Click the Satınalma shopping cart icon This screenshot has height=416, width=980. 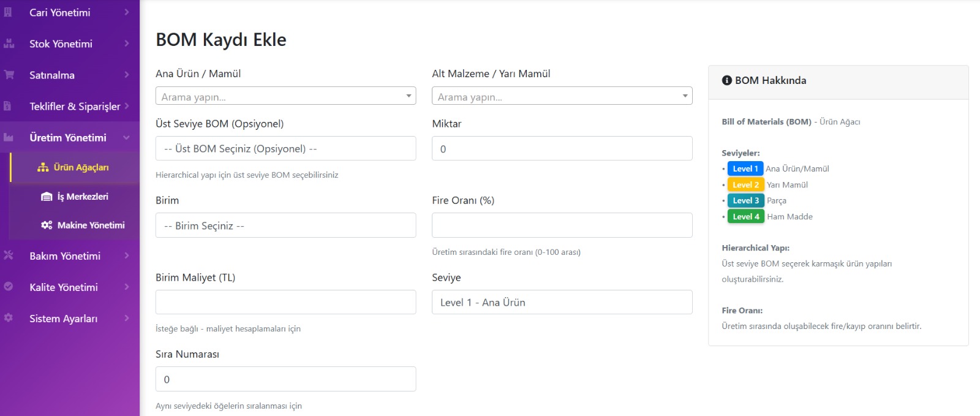tap(9, 75)
